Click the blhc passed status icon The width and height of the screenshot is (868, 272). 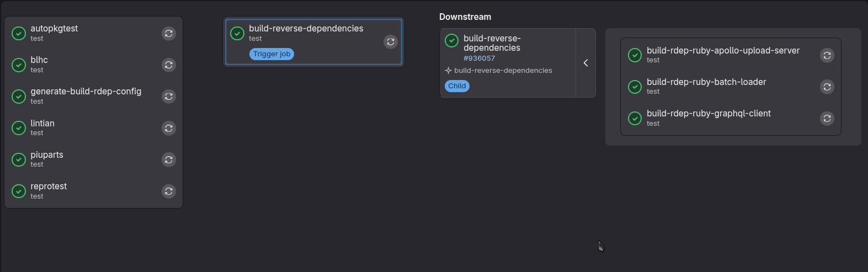[19, 65]
